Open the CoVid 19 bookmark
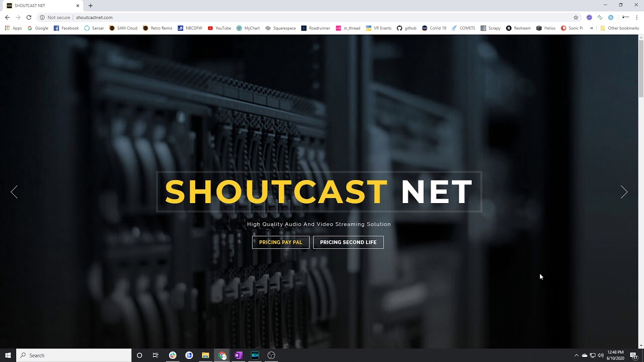The image size is (644, 362). coord(434,28)
